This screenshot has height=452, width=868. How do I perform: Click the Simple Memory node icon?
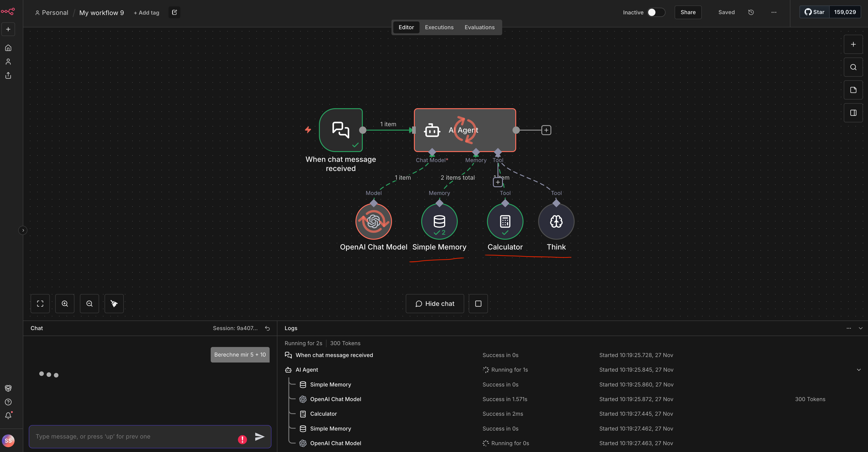(439, 221)
